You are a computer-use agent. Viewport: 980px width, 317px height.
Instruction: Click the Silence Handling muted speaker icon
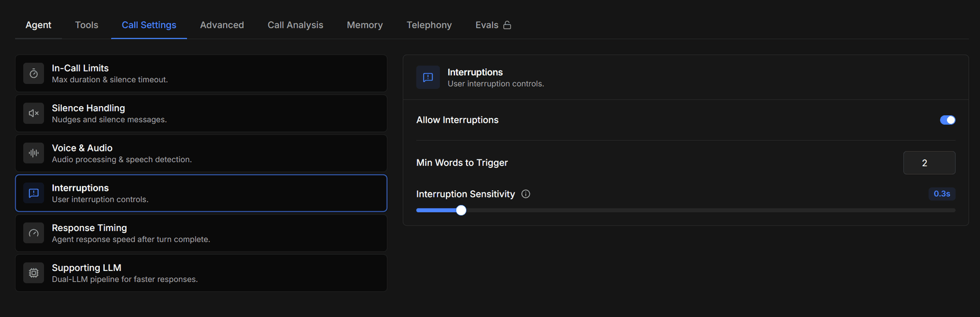34,113
